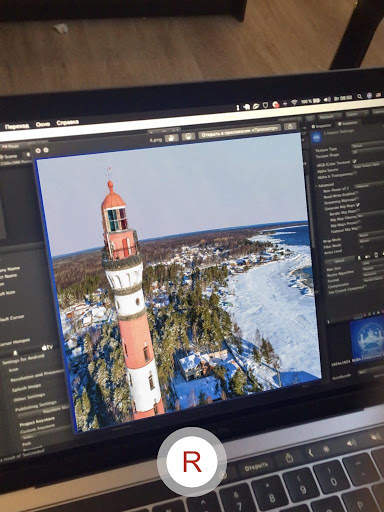Open the Wrap Mode dropdown
Screen dimensions: 384x512
[371, 235]
